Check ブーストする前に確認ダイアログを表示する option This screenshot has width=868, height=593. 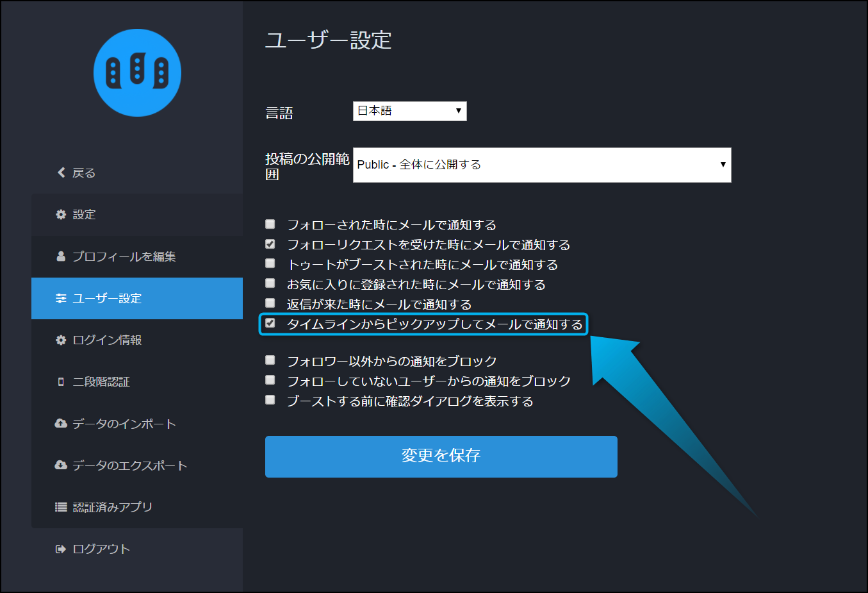(x=270, y=400)
